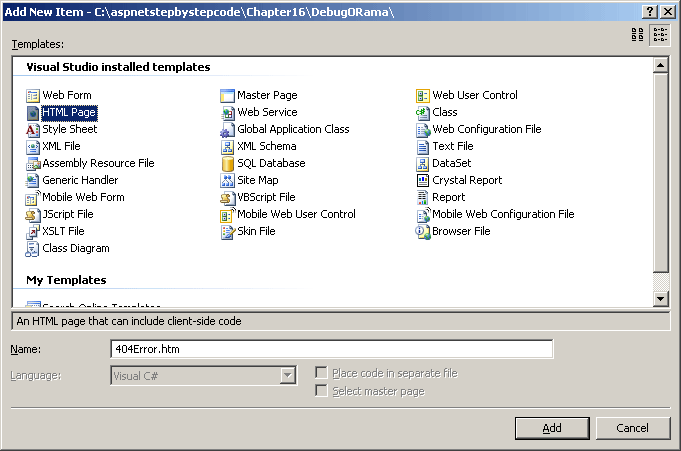Pick the JScript File template icon
Image resolution: width=681 pixels, height=451 pixels.
click(33, 215)
